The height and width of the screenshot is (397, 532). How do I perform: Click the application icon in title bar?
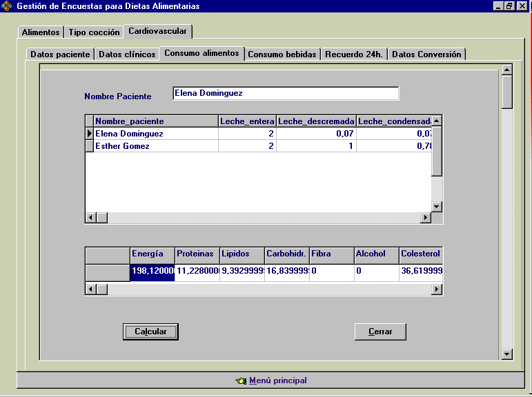pos(7,6)
